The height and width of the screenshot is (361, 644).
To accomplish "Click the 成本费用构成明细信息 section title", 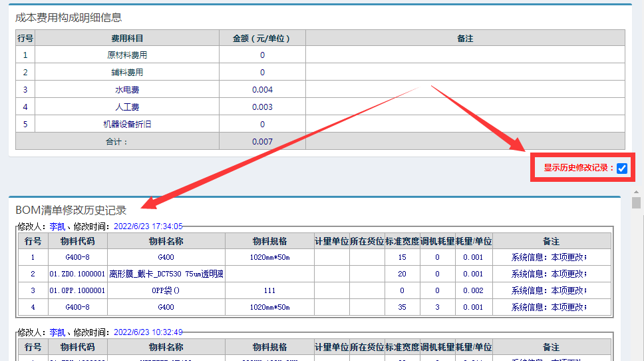I will click(x=69, y=17).
